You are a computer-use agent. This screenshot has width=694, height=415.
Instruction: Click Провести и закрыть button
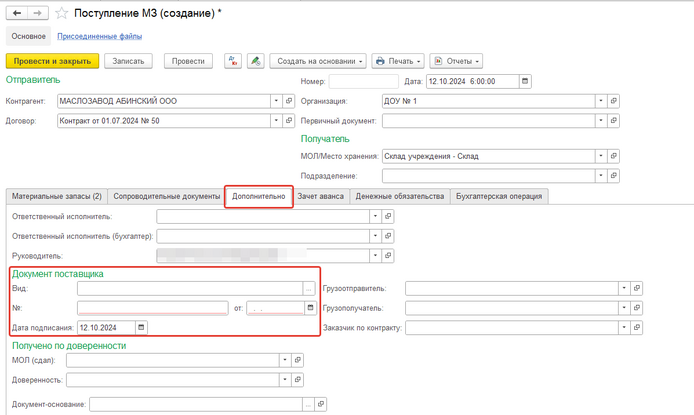(x=52, y=61)
